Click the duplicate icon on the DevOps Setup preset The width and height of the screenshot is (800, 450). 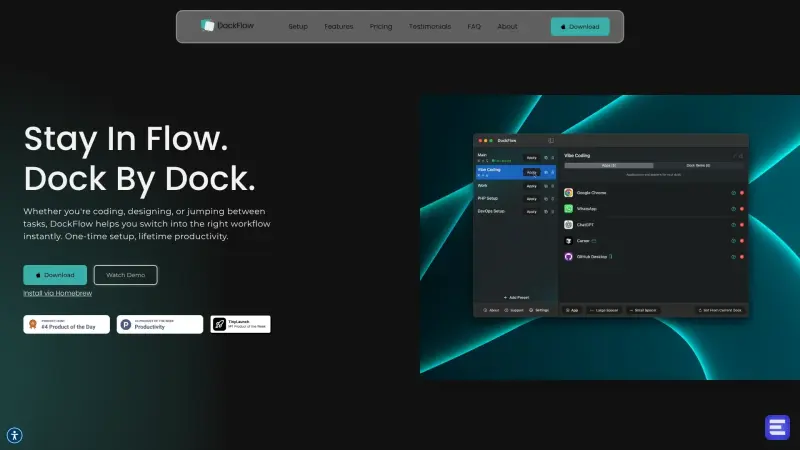546,212
